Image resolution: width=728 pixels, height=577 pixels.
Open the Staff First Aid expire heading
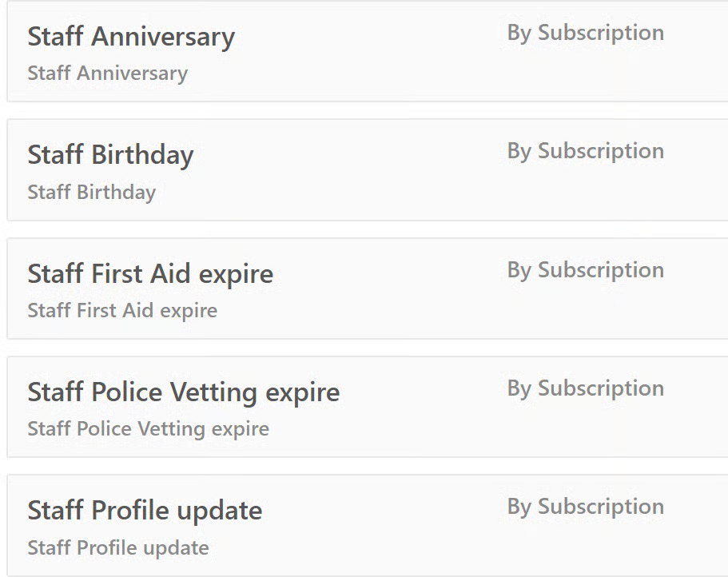pyautogui.click(x=150, y=274)
